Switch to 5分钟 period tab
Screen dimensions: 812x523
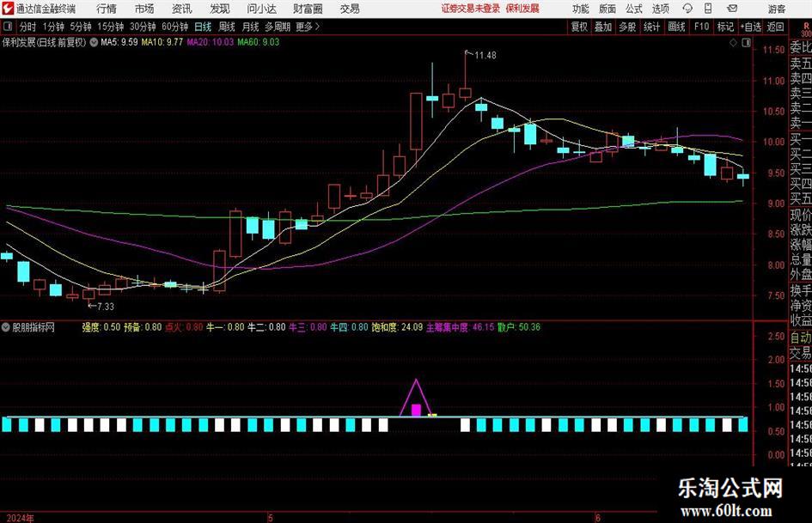[x=80, y=27]
